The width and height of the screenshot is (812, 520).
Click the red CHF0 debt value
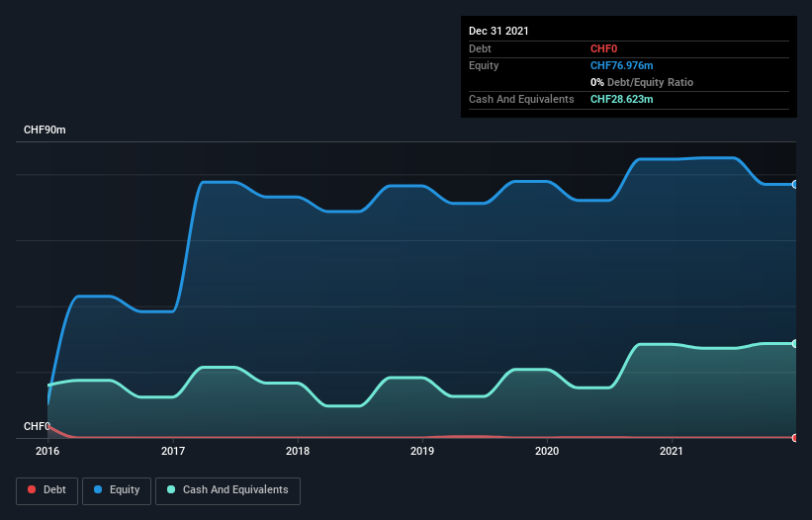coord(604,48)
